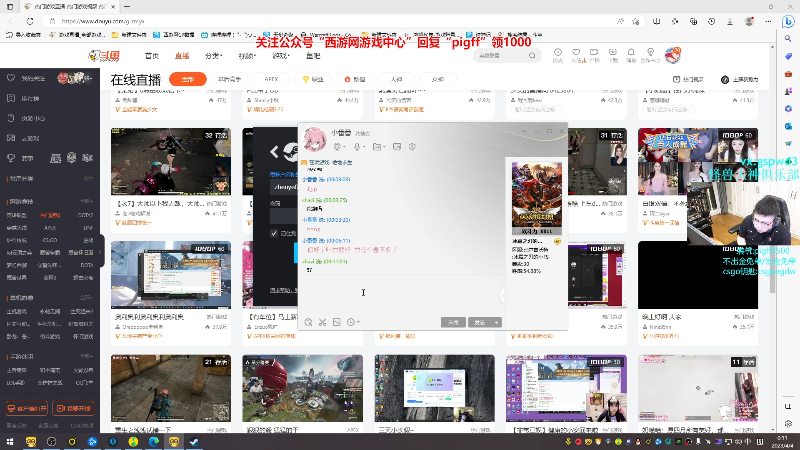Toggle the checkbox in the Steam login window
This screenshot has width=800, height=450.
[274, 233]
